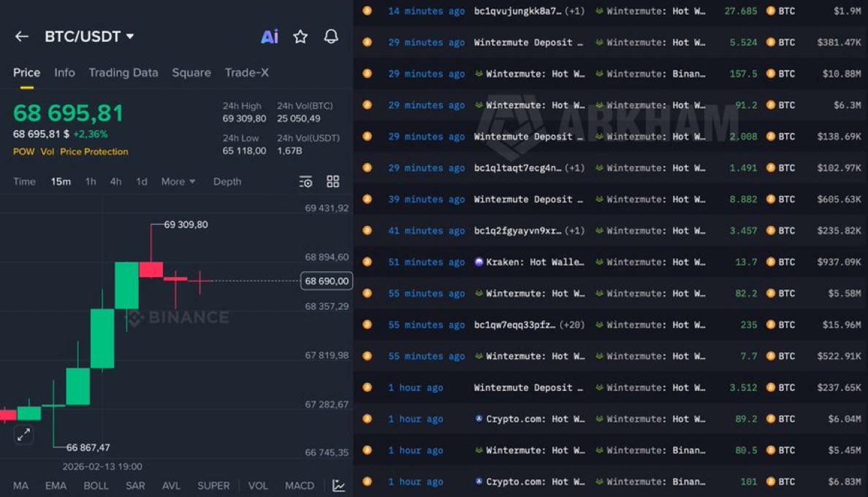
Task: Open chart settings icon beside Depth
Action: pyautogui.click(x=305, y=181)
